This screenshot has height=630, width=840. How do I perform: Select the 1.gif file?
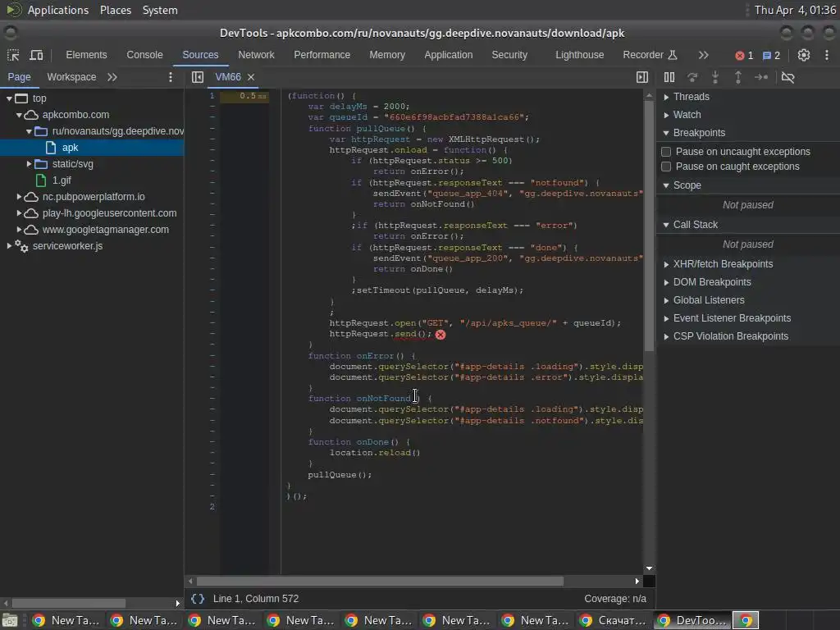62,180
